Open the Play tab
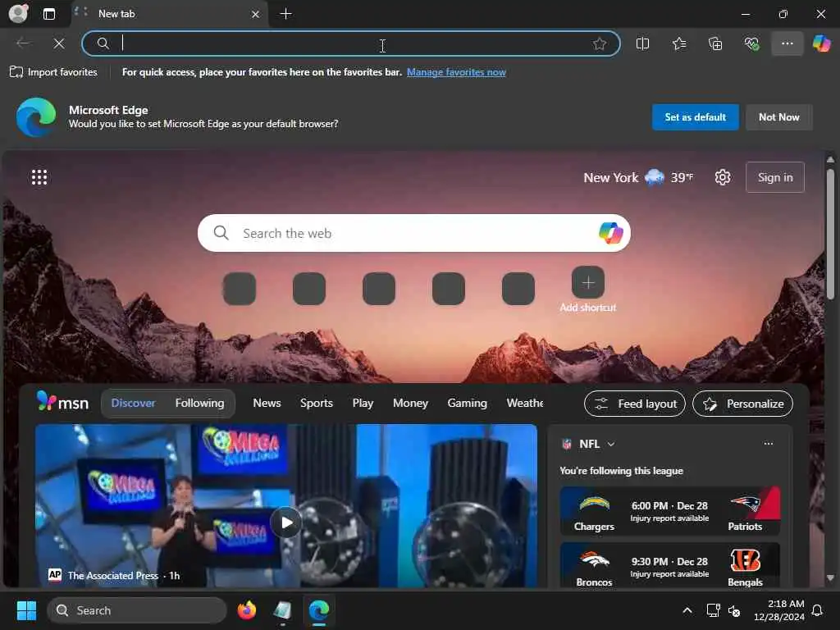Image resolution: width=840 pixels, height=630 pixels. pyautogui.click(x=363, y=403)
